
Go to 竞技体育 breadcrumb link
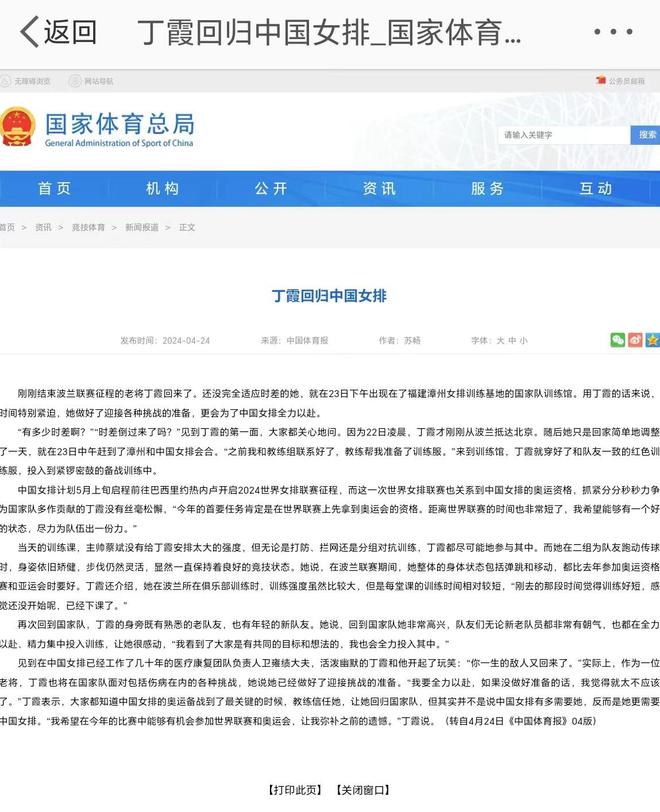[88, 228]
